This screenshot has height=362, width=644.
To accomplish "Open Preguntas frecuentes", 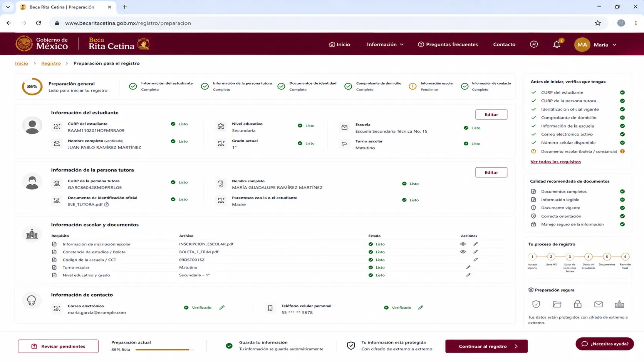I will (x=448, y=45).
